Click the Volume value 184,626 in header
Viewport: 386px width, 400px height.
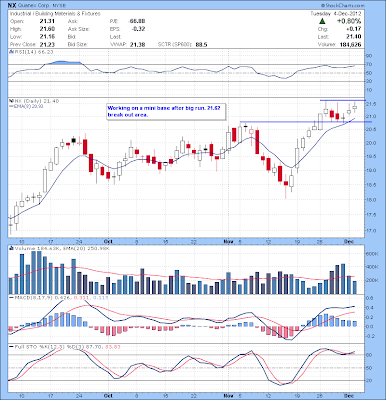pos(350,44)
